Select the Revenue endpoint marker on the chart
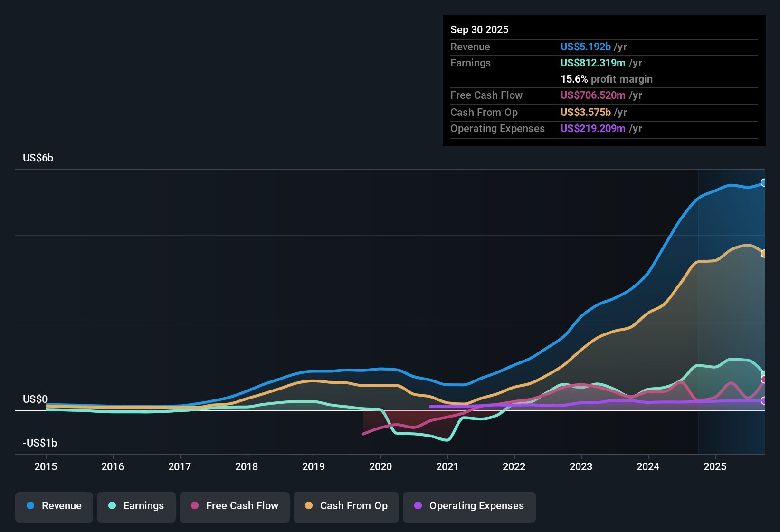This screenshot has height=532, width=780. [764, 182]
